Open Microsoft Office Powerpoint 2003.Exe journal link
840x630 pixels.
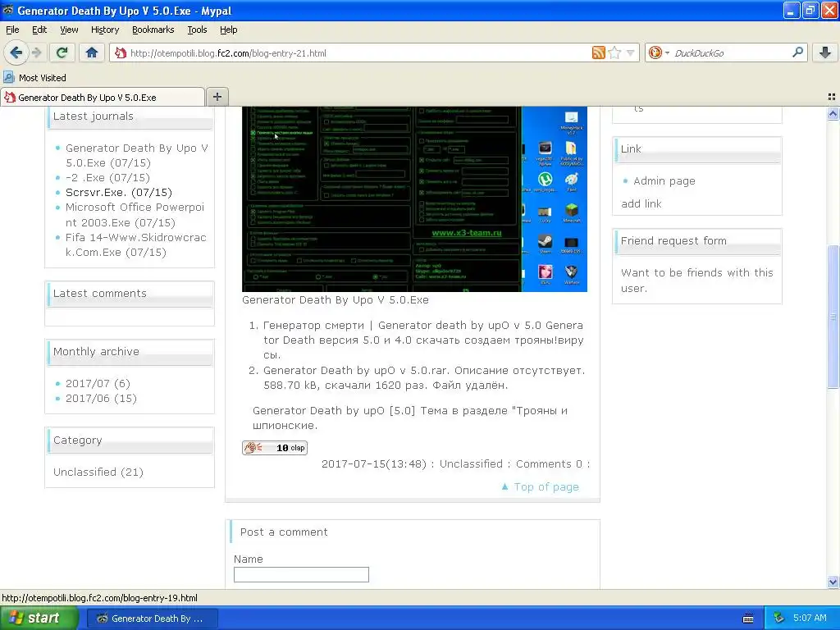pyautogui.click(x=135, y=215)
